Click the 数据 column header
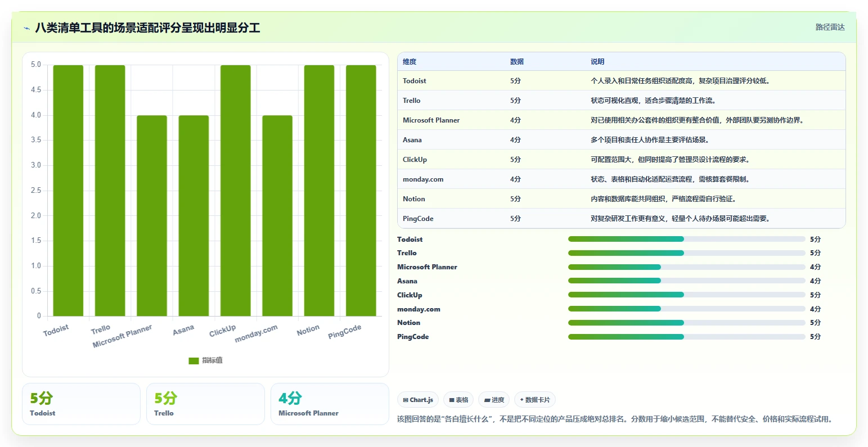The height and width of the screenshot is (447, 868). tap(517, 62)
